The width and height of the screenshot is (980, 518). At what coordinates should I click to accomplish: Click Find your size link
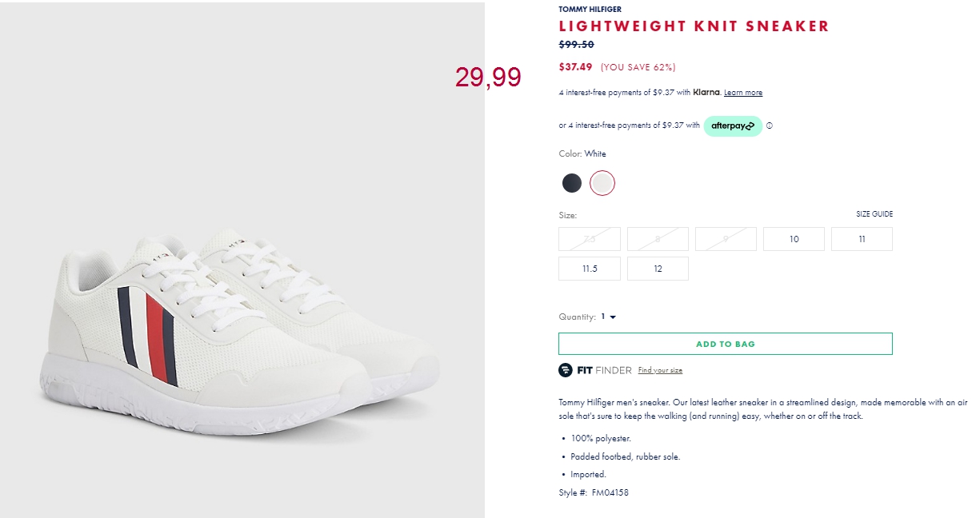[x=660, y=370]
